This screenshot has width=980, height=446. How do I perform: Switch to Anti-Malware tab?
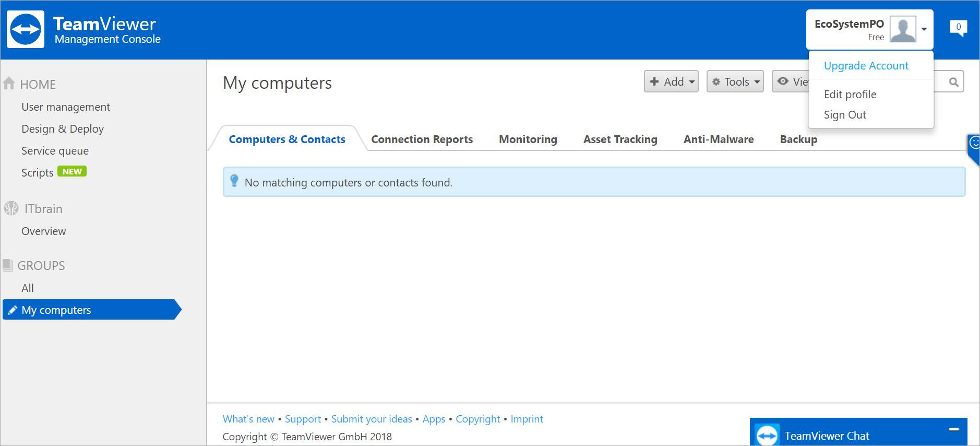[x=719, y=139]
